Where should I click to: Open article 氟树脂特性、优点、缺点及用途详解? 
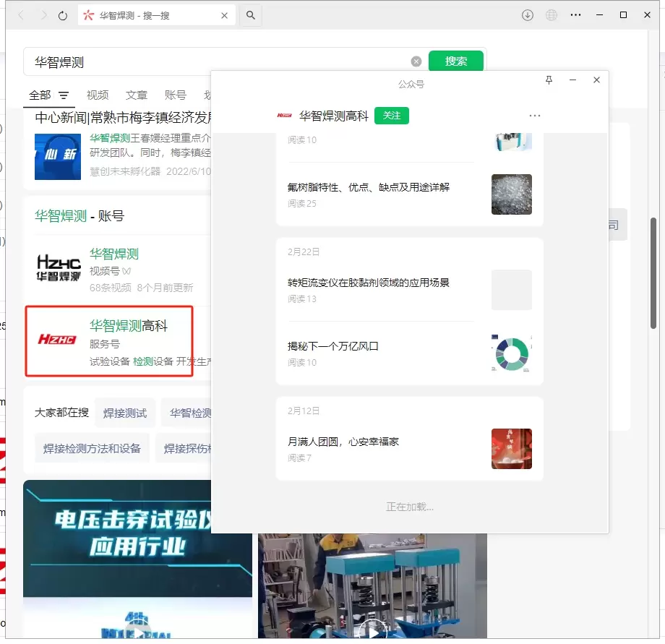point(369,187)
